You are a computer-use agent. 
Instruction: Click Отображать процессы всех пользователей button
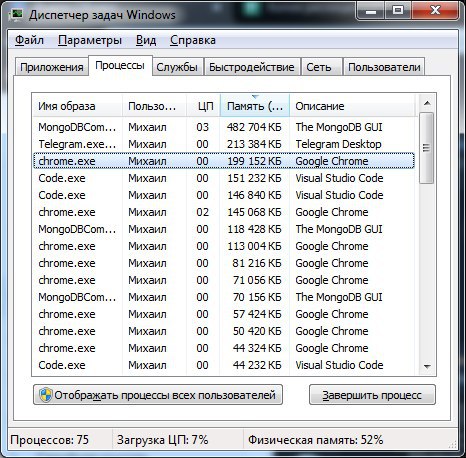[158, 395]
